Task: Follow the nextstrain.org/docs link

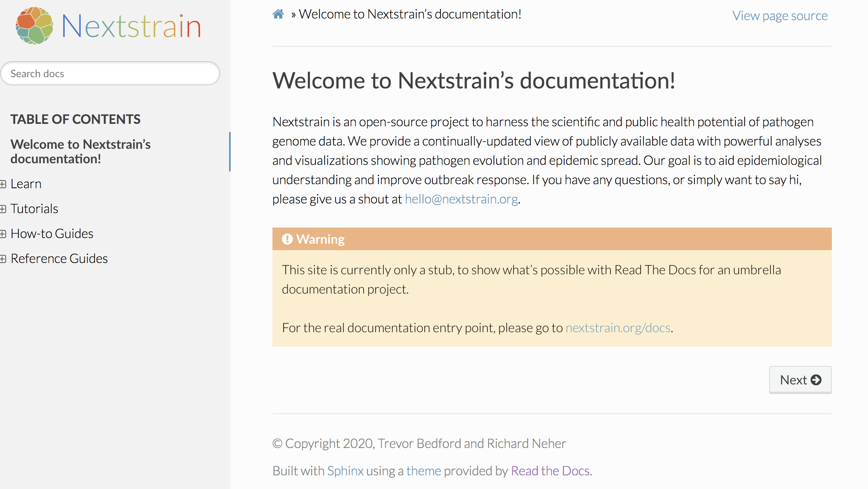Action: (x=618, y=328)
